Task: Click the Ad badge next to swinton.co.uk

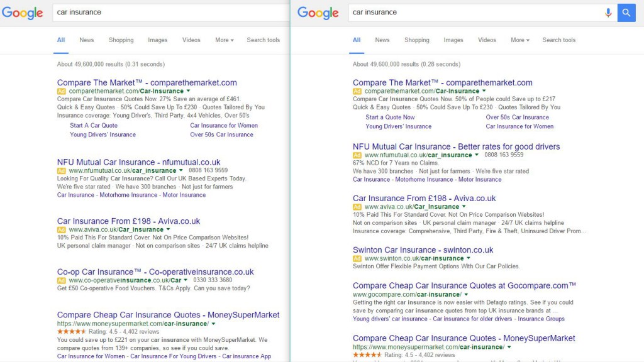Action: 358,258
